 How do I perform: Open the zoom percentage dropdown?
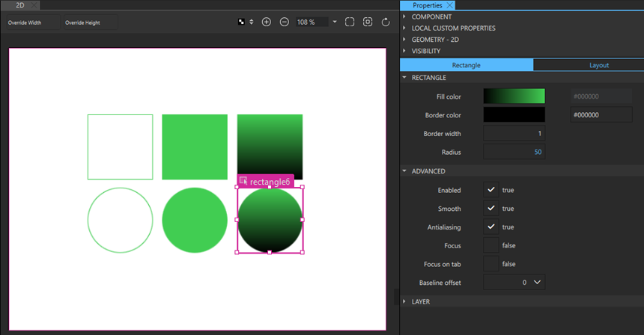click(x=335, y=22)
